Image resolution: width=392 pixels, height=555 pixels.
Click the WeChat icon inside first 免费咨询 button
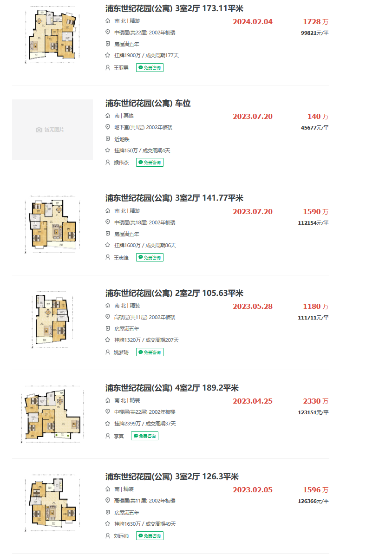[x=139, y=67]
